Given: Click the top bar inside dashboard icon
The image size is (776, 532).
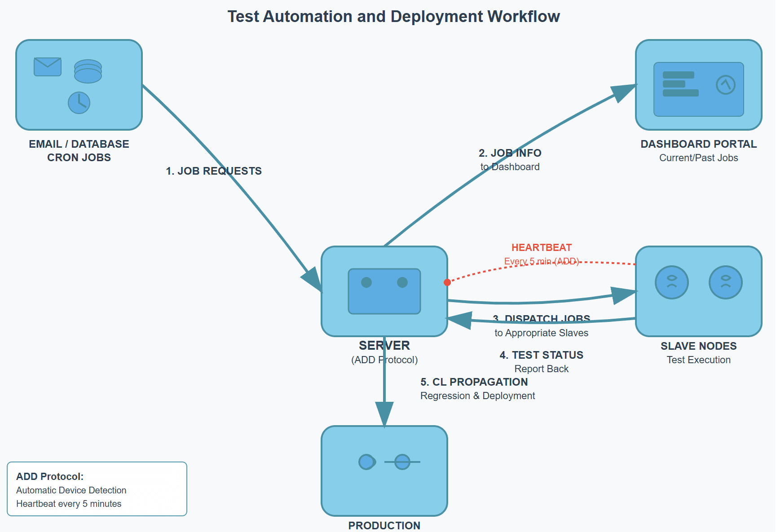Looking at the screenshot, I should [679, 75].
